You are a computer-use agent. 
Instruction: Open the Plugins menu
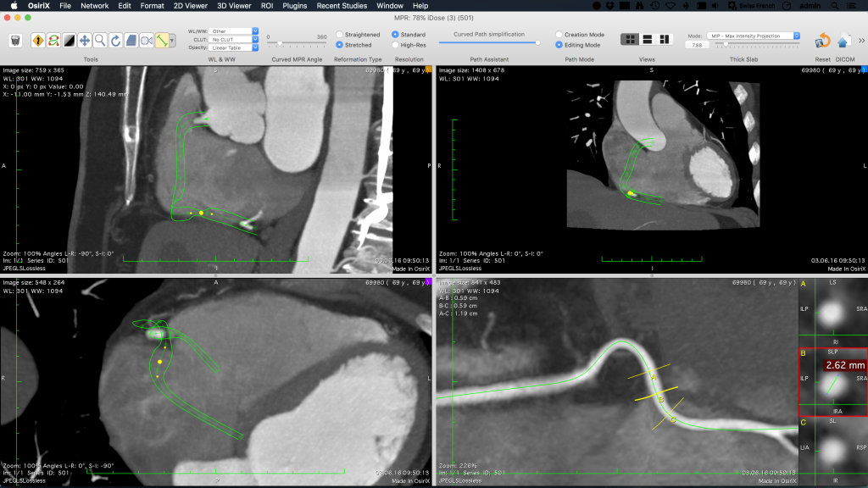point(295,5)
